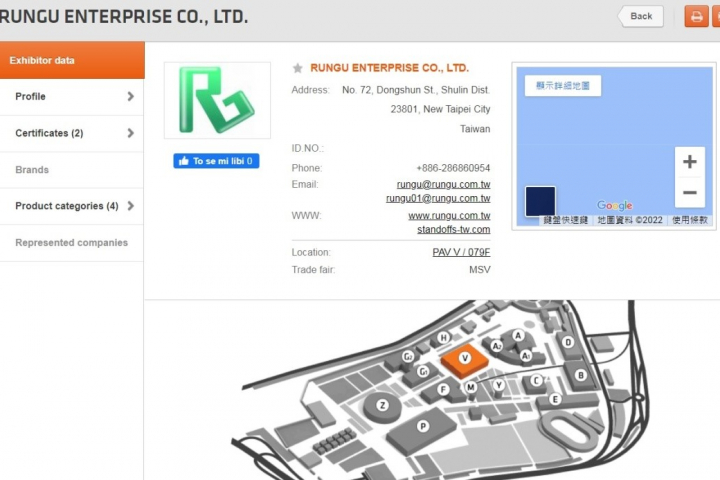Click the orange RUNGU ENTERPRISE company name
720x480 pixels.
click(389, 68)
